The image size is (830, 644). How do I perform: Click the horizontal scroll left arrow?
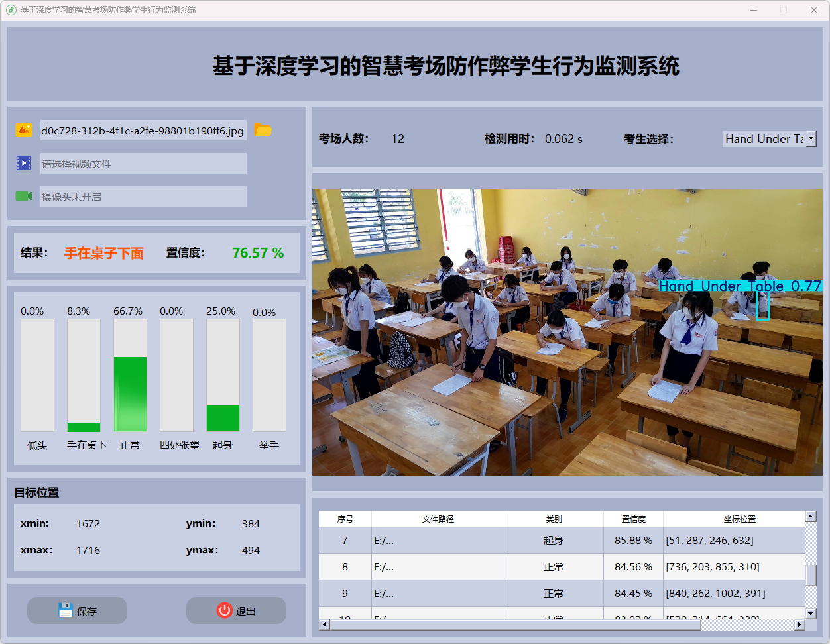click(x=324, y=624)
